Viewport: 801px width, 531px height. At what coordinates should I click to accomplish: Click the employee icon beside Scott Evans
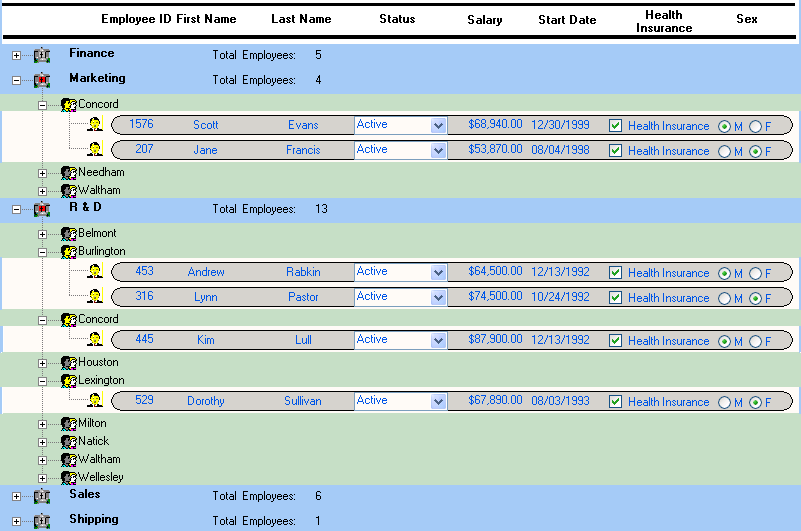95,125
